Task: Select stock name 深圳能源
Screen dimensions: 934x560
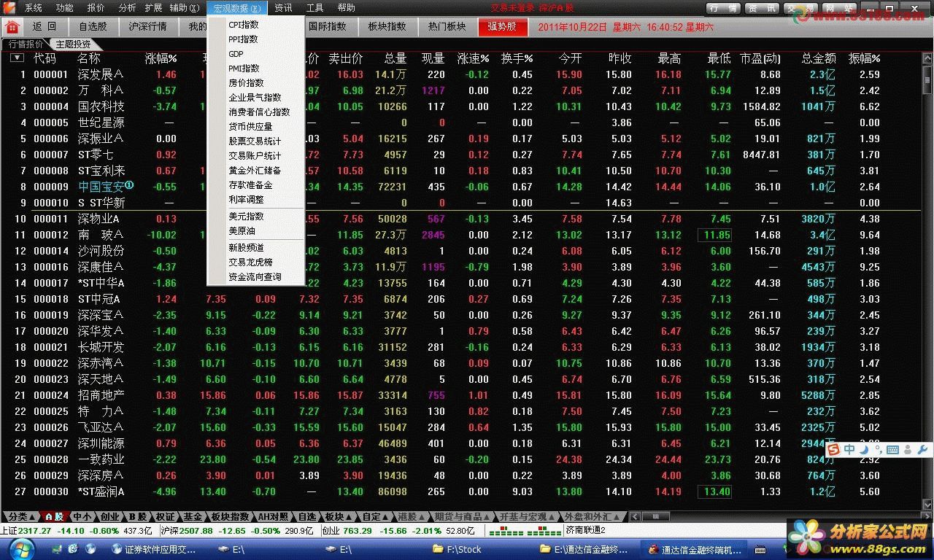Action: (101, 443)
